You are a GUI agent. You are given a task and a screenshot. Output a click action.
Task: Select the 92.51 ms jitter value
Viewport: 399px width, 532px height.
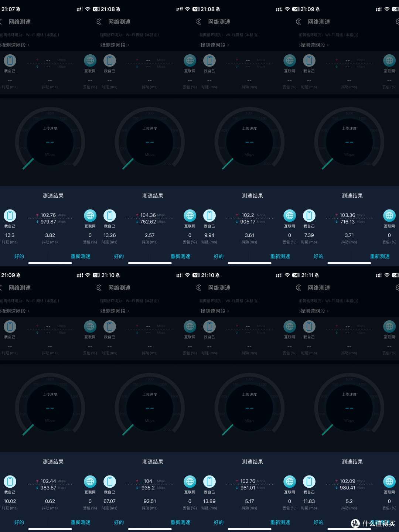coord(150,501)
